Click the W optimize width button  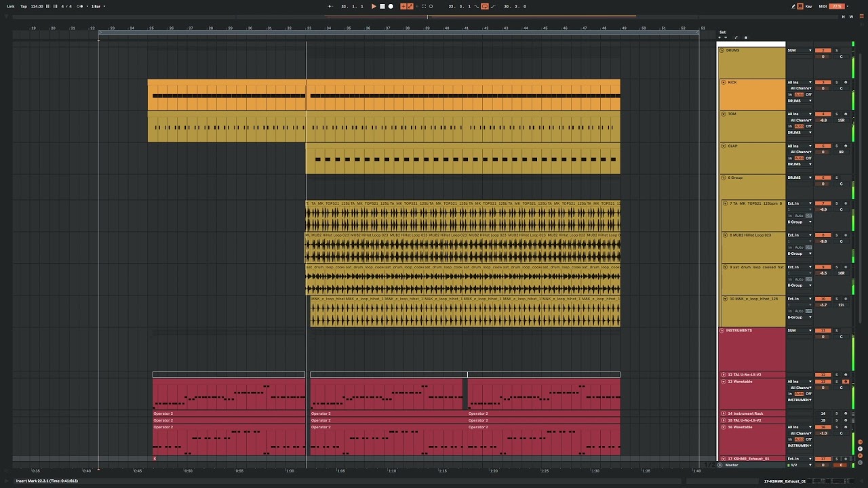(x=851, y=16)
